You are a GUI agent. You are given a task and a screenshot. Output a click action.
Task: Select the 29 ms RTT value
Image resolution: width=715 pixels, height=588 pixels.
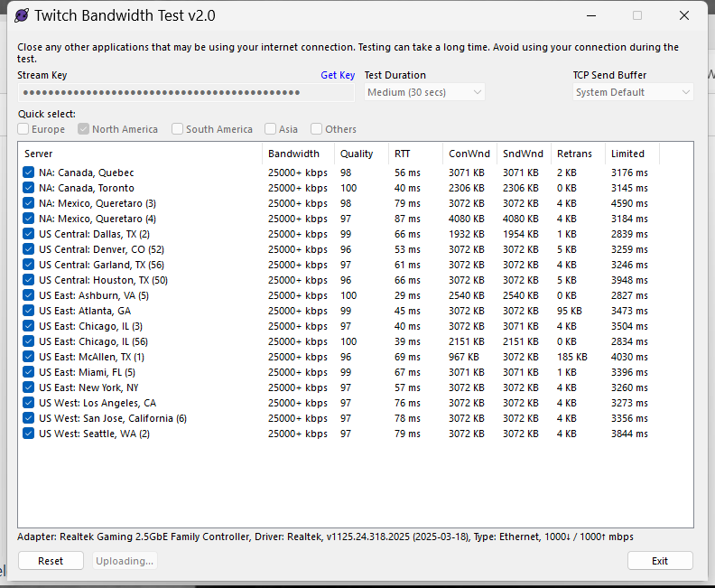407,295
